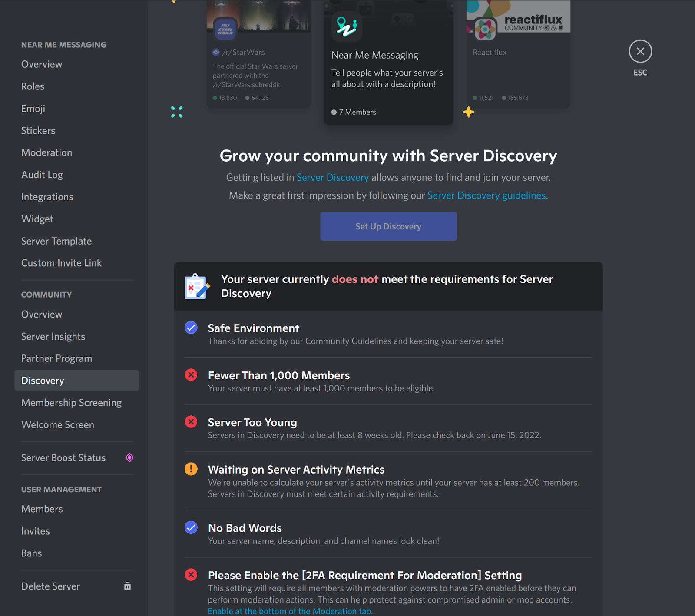Click the blue checkmark icon beside Safe Environment
This screenshot has width=695, height=616.
coord(191,328)
